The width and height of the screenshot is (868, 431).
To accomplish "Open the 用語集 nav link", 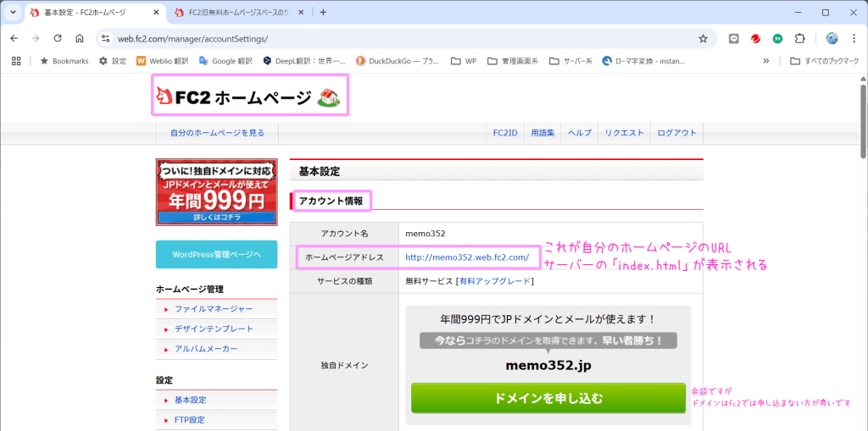I will [542, 133].
